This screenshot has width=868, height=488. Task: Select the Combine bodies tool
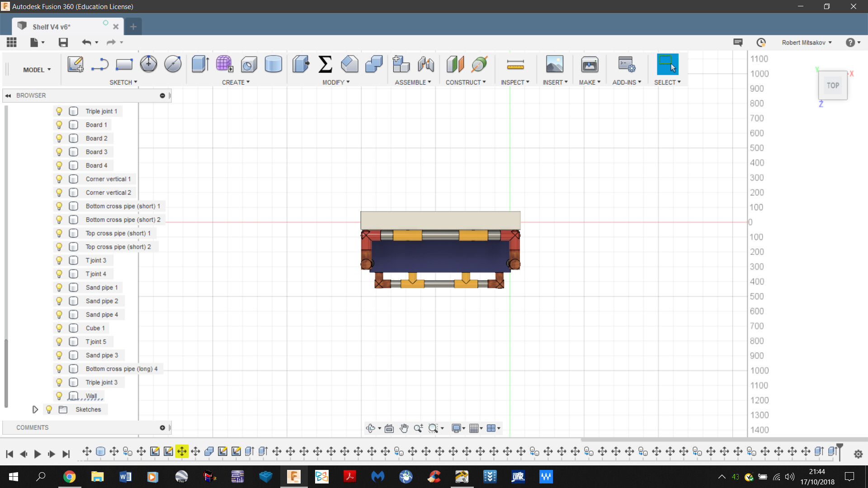tap(374, 64)
